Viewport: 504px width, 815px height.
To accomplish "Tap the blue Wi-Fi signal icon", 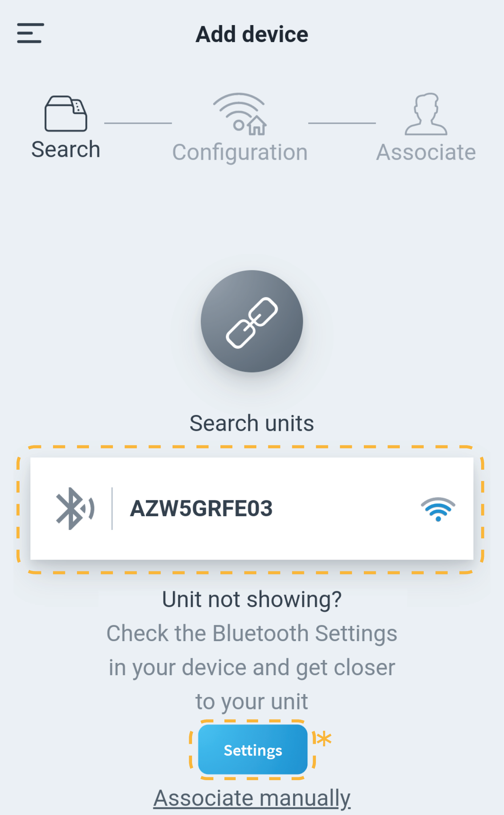I will point(438,509).
